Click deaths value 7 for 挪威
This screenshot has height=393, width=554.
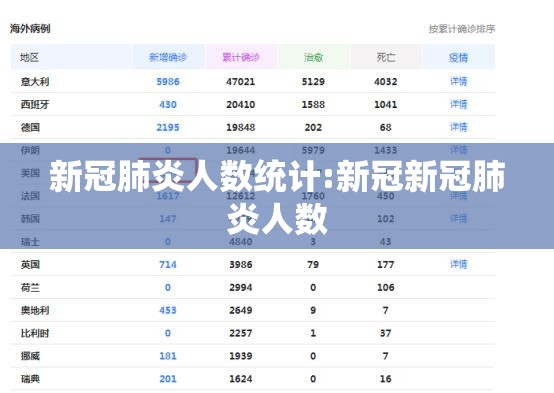[x=385, y=356]
